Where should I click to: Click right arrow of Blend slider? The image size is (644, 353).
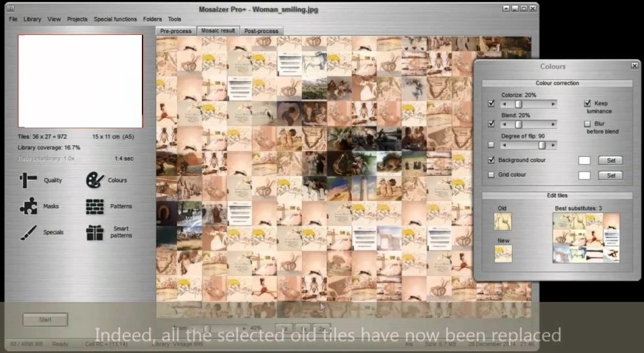click(553, 124)
